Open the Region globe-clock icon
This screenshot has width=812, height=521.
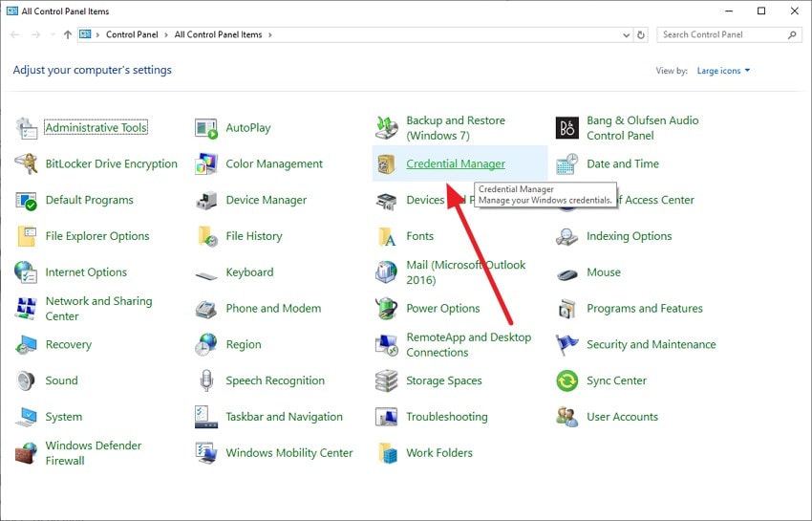[206, 345]
